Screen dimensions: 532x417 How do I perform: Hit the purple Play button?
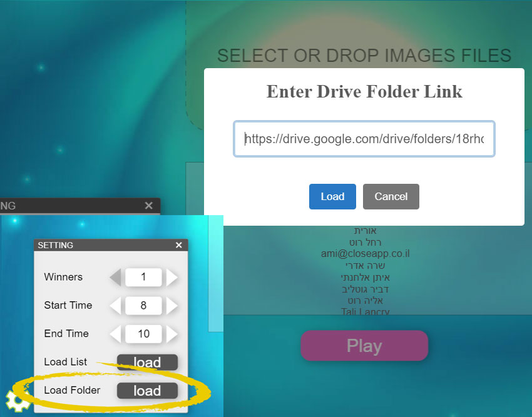tap(364, 346)
